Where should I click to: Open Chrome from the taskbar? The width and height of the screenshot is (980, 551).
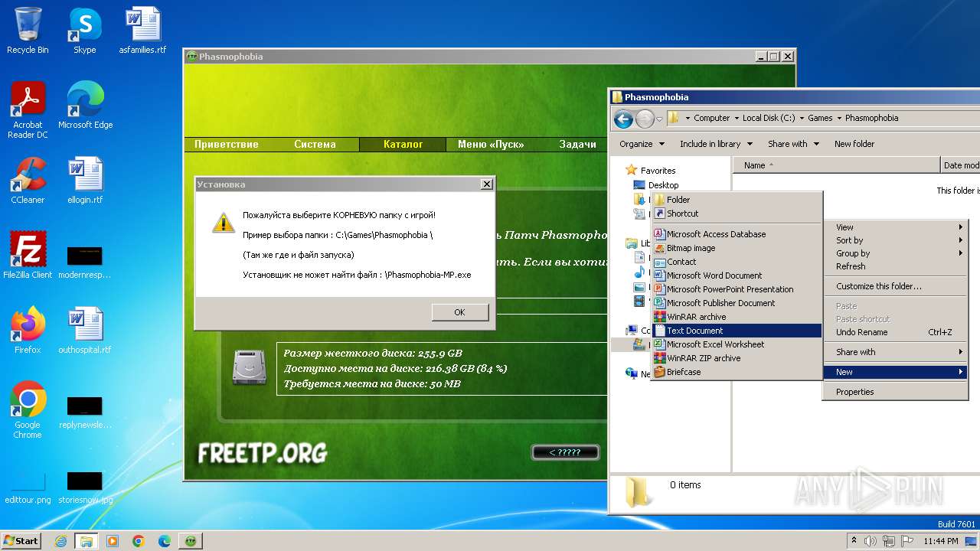(139, 541)
